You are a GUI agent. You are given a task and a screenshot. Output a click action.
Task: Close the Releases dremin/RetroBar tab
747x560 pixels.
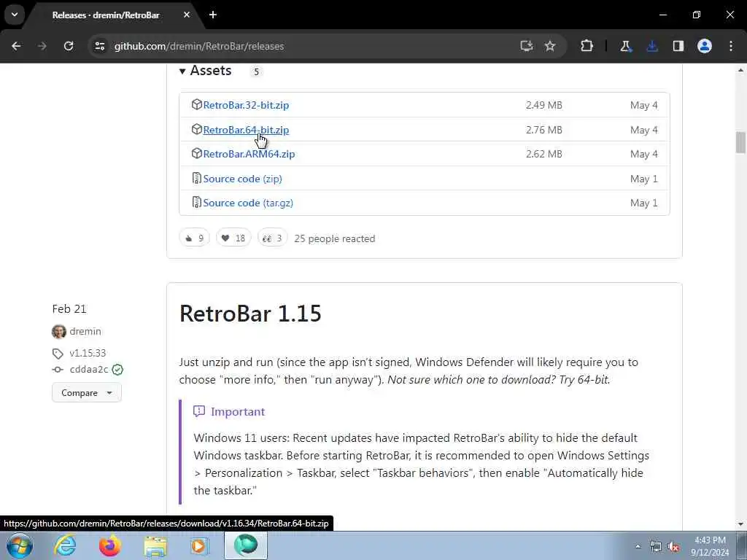187,15
